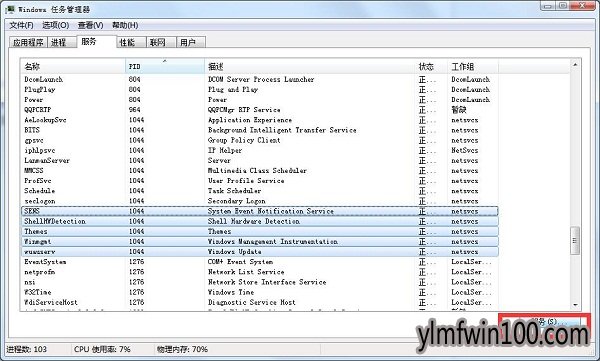600x361 pixels.
Task: Select the seclogon service row
Action: tap(259, 201)
